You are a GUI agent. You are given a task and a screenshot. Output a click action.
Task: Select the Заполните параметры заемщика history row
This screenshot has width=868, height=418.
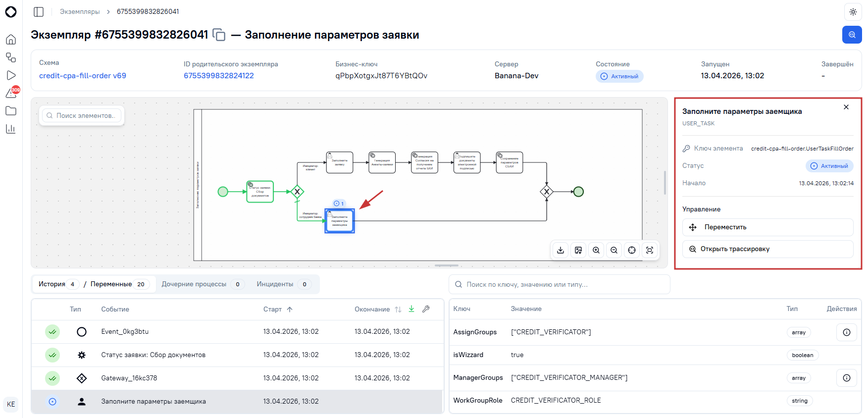coord(238,402)
